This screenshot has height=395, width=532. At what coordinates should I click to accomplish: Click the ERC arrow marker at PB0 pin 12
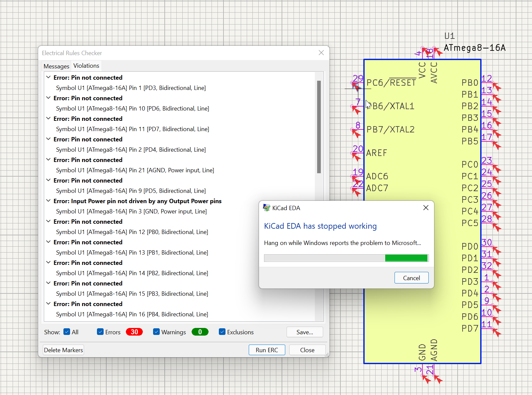(496, 87)
